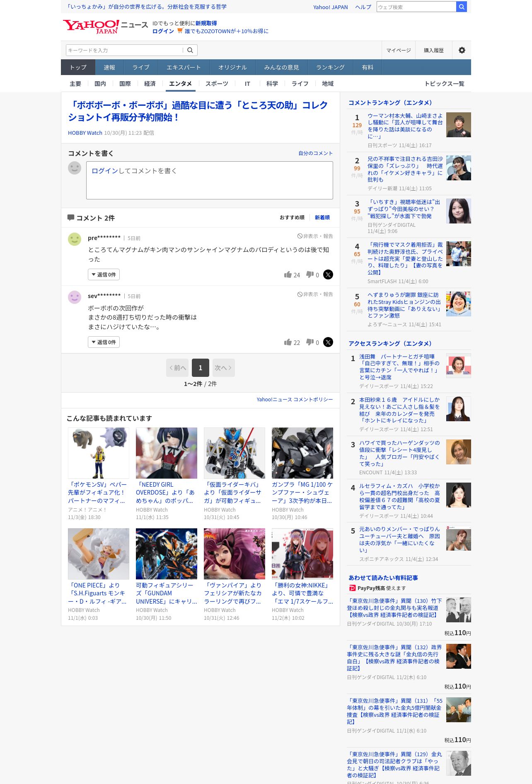Select the 経済 category
The image size is (532, 784).
[150, 84]
